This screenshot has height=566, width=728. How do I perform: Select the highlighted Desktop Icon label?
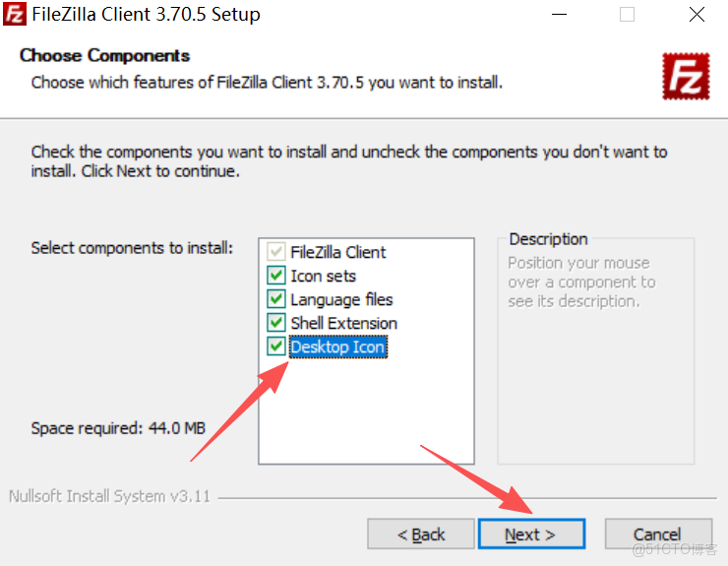pyautogui.click(x=338, y=346)
